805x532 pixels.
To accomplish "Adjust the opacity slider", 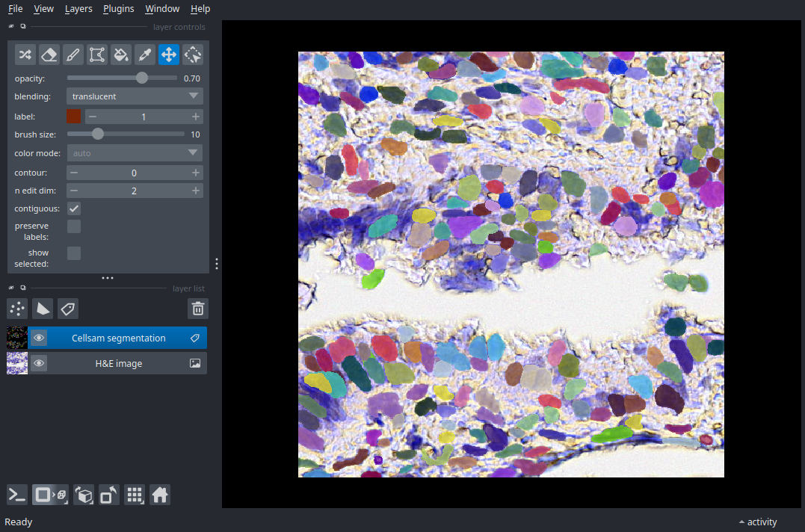I will tap(142, 78).
